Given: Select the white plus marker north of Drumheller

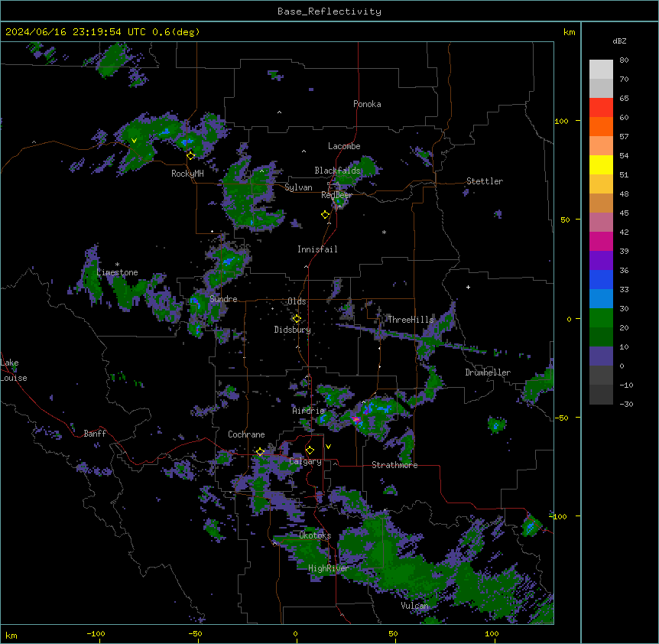Looking at the screenshot, I should point(468,287).
